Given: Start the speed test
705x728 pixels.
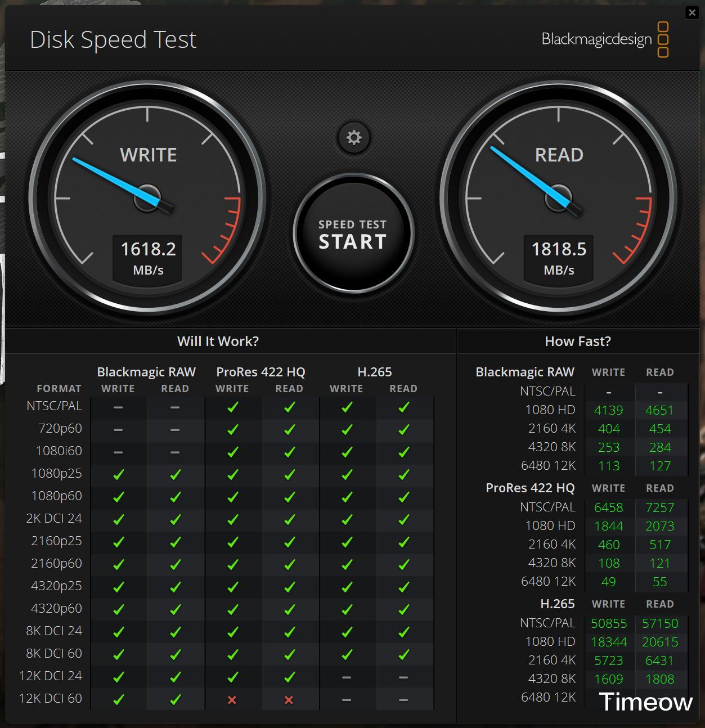Looking at the screenshot, I should pyautogui.click(x=353, y=233).
